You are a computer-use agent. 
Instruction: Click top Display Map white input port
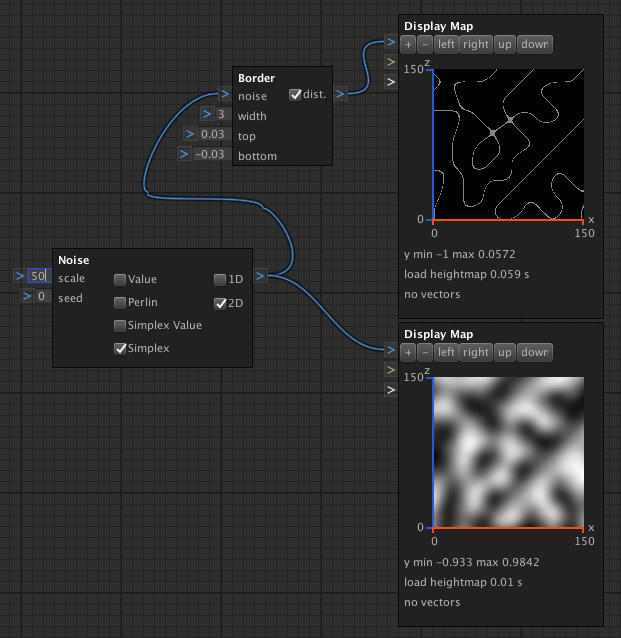tap(391, 82)
